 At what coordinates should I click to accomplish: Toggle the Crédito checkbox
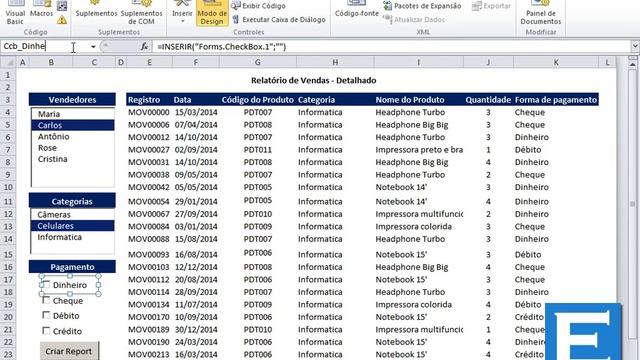(x=46, y=331)
